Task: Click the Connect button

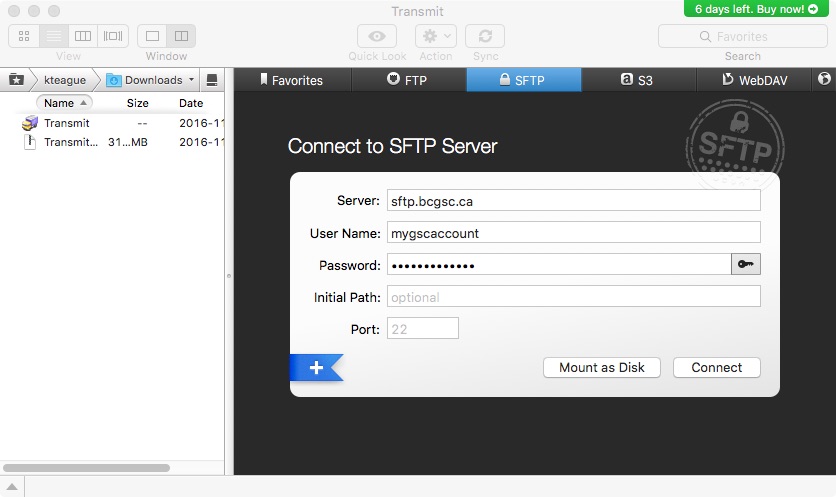Action: (x=717, y=367)
